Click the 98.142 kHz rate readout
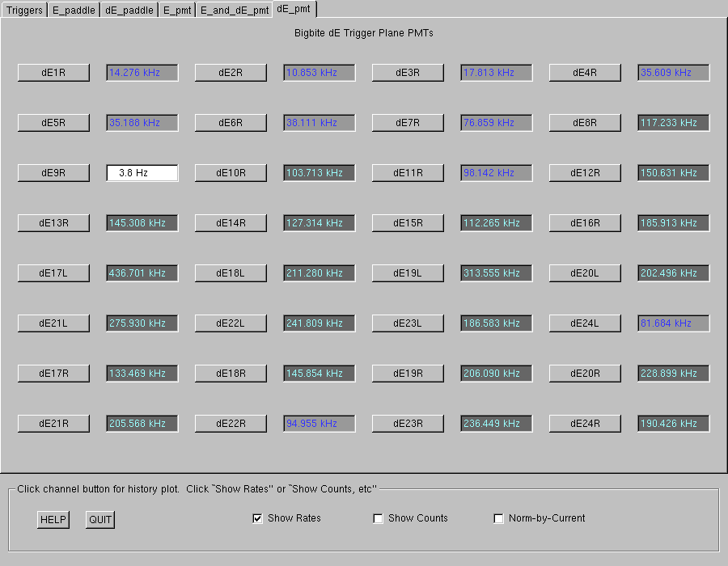Image resolution: width=728 pixels, height=566 pixels. point(497,173)
